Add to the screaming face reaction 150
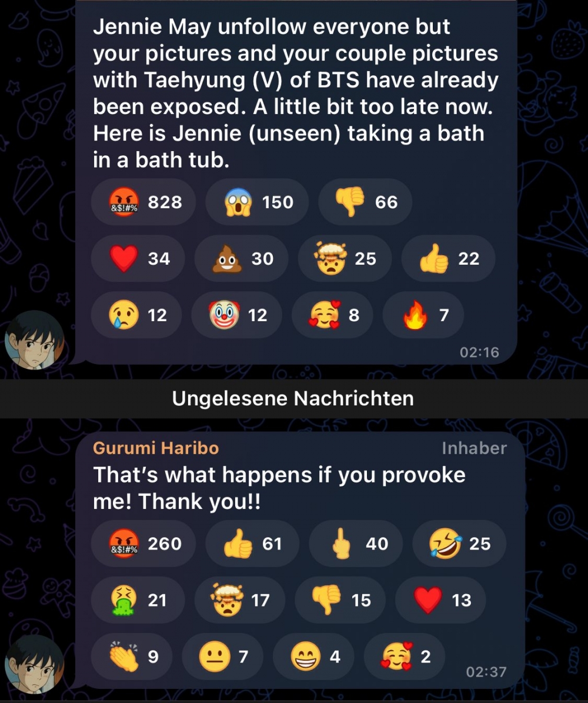The image size is (588, 703). (257, 202)
